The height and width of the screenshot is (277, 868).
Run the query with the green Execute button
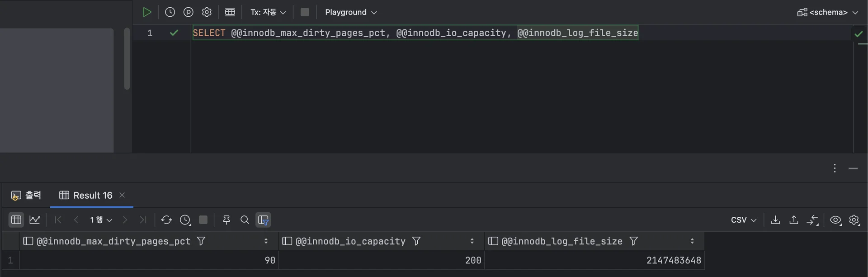[x=146, y=12]
